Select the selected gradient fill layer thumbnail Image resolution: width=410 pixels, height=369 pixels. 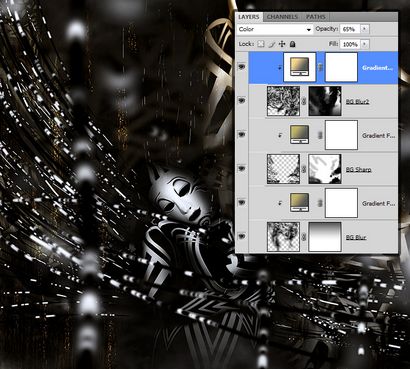pyautogui.click(x=299, y=67)
